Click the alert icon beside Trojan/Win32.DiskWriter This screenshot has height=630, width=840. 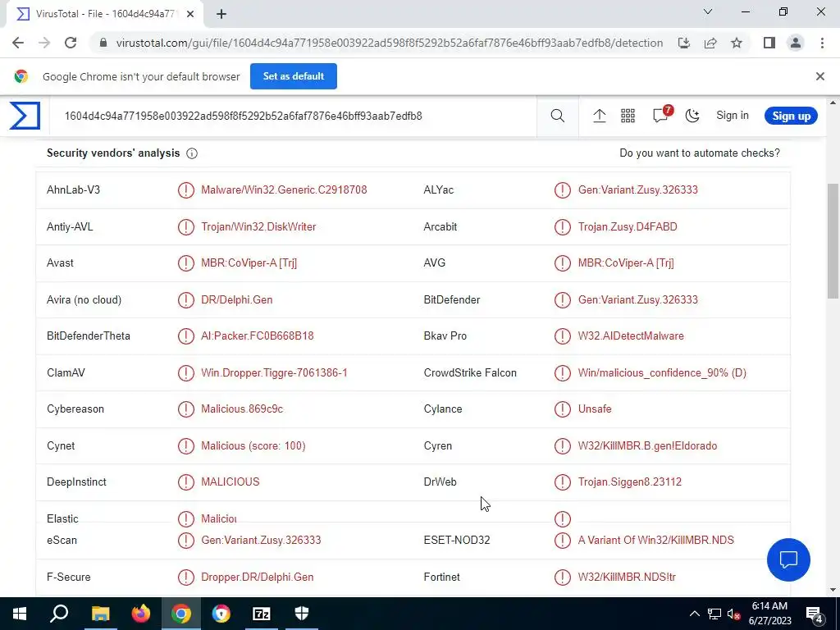point(186,226)
